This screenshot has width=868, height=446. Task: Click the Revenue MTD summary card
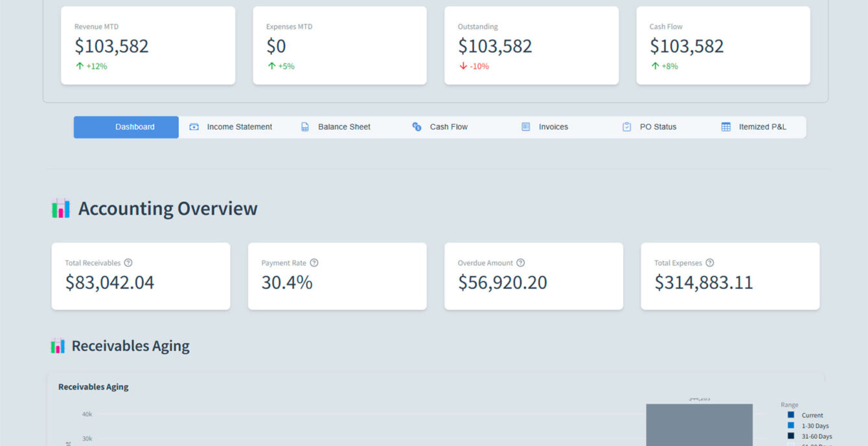[x=148, y=45]
